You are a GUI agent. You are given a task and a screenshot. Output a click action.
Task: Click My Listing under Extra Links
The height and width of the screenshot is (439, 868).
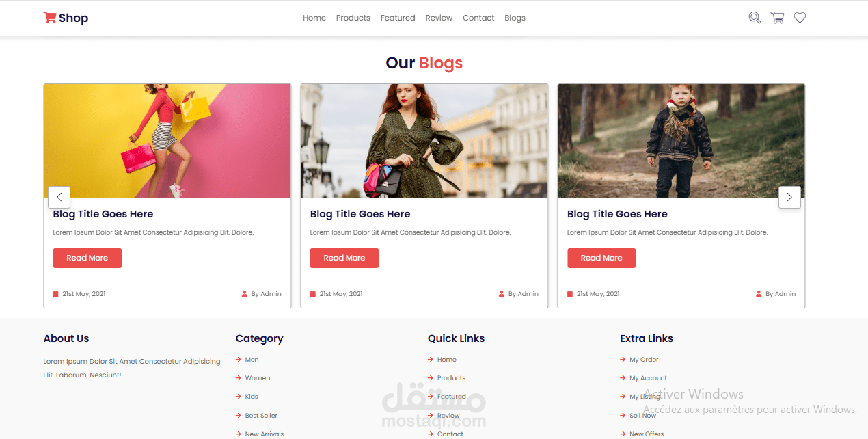coord(640,397)
